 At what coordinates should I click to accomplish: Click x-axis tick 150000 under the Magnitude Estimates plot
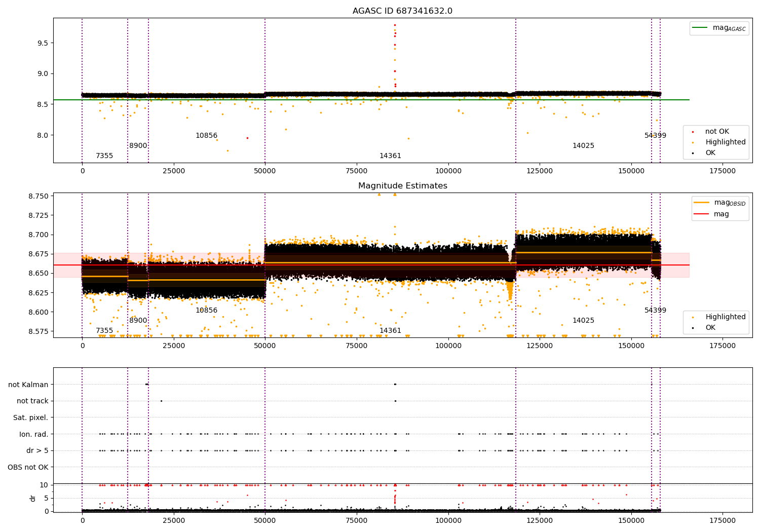631,346
